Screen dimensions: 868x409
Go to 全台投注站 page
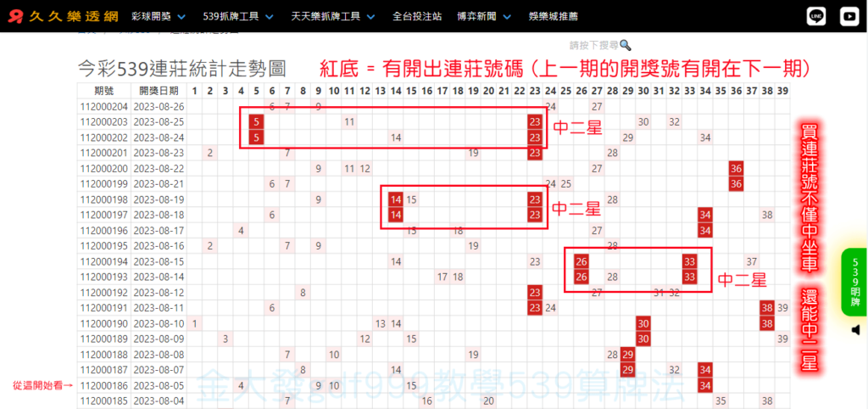(417, 17)
